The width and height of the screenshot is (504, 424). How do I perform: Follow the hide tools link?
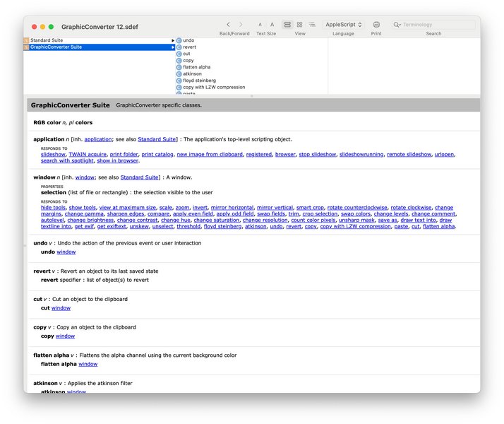(53, 208)
